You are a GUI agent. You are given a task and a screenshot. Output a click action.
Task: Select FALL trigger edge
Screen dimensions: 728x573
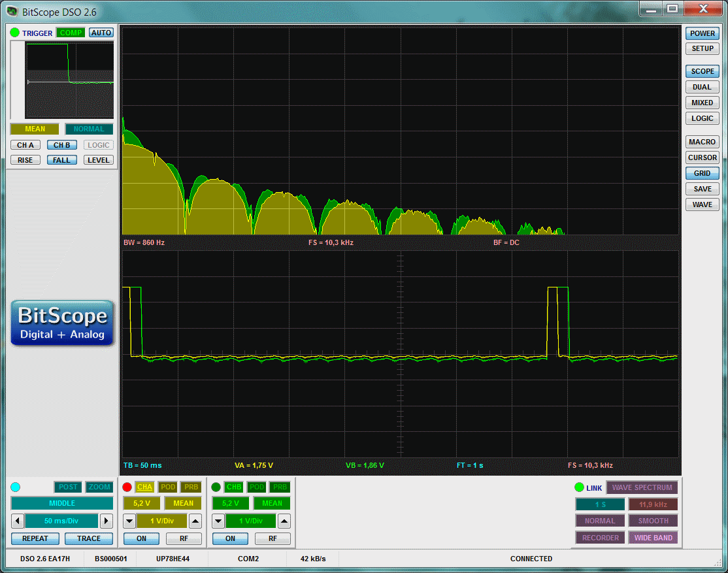click(x=61, y=160)
